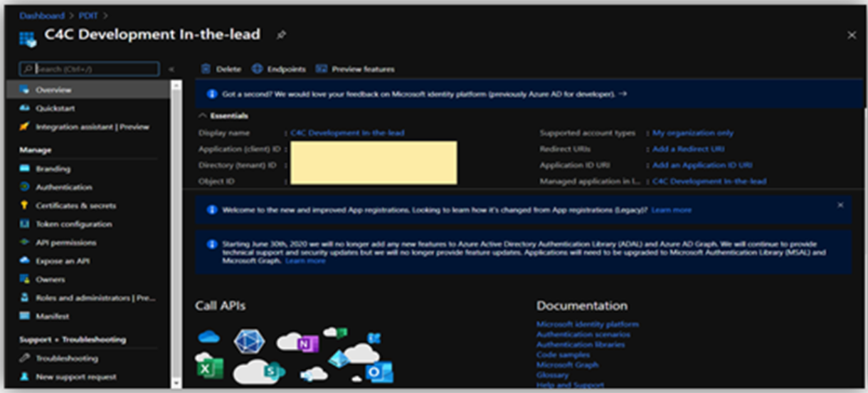The image size is (868, 393).
Task: Click the app registration icon beside the title
Action: [x=28, y=38]
